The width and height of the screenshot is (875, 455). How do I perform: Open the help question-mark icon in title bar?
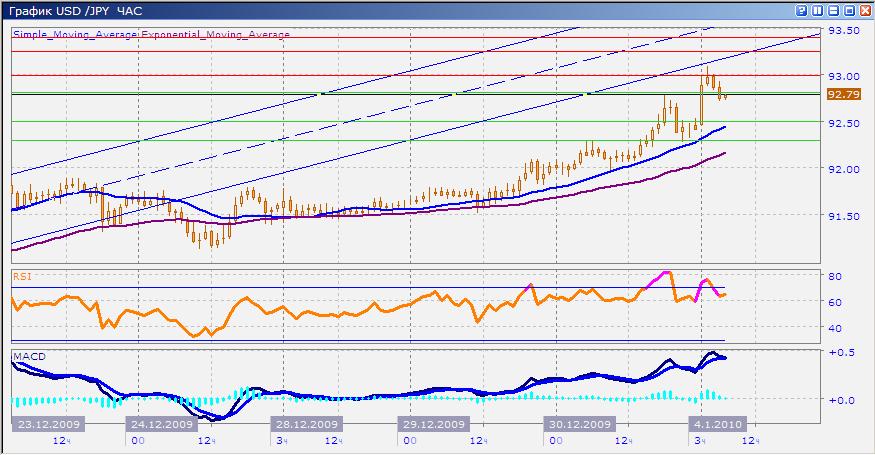pos(801,11)
